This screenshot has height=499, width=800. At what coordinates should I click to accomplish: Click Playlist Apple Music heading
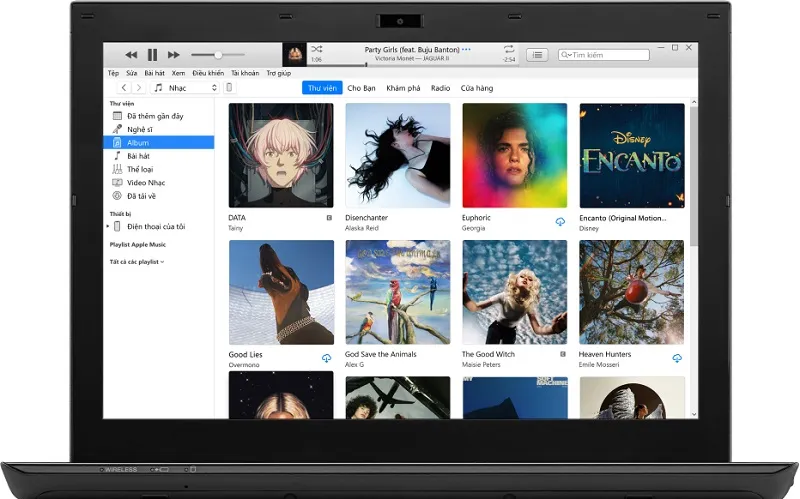(138, 244)
